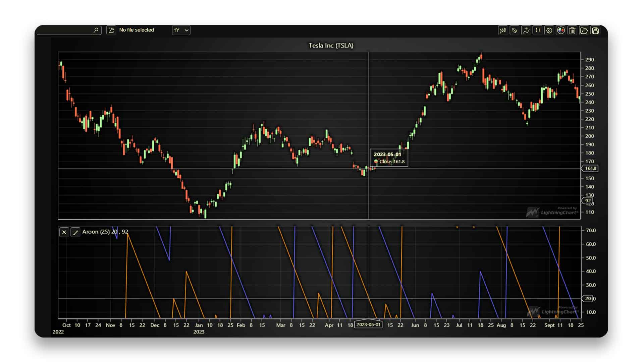Click the 'Mar' label on the date axis
Viewport: 644px width, 362px height.
(x=280, y=325)
